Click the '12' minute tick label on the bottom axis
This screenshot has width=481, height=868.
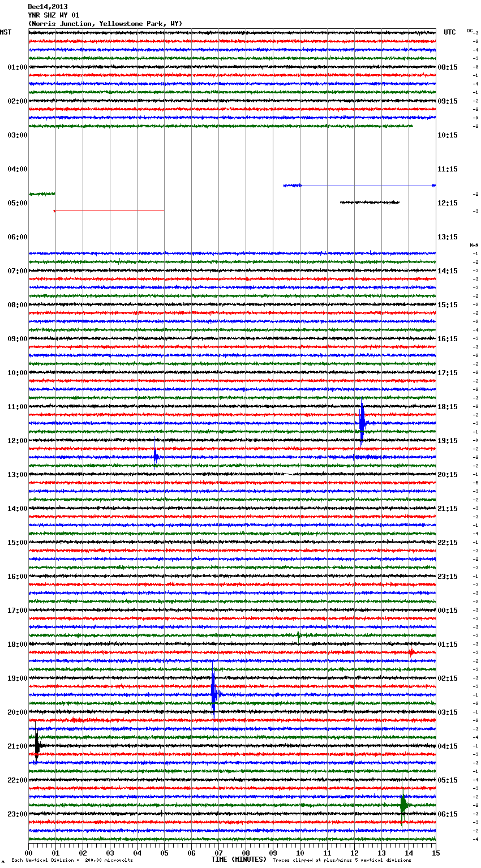pyautogui.click(x=354, y=853)
